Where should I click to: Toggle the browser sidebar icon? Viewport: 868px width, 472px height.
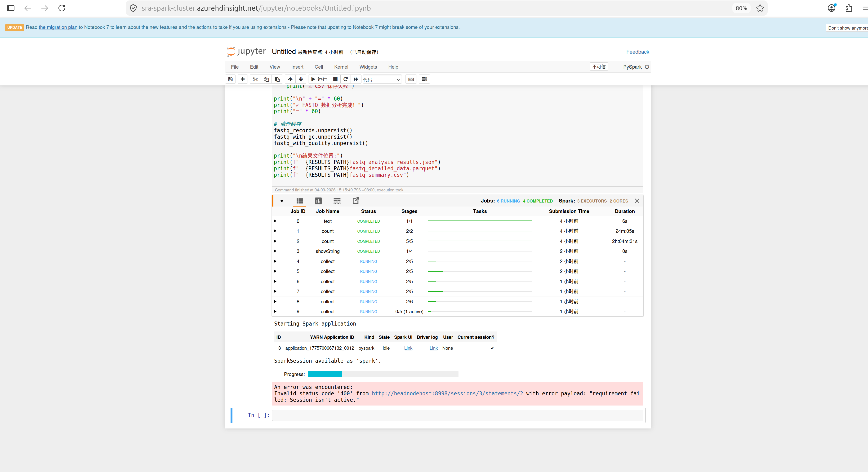(x=11, y=8)
